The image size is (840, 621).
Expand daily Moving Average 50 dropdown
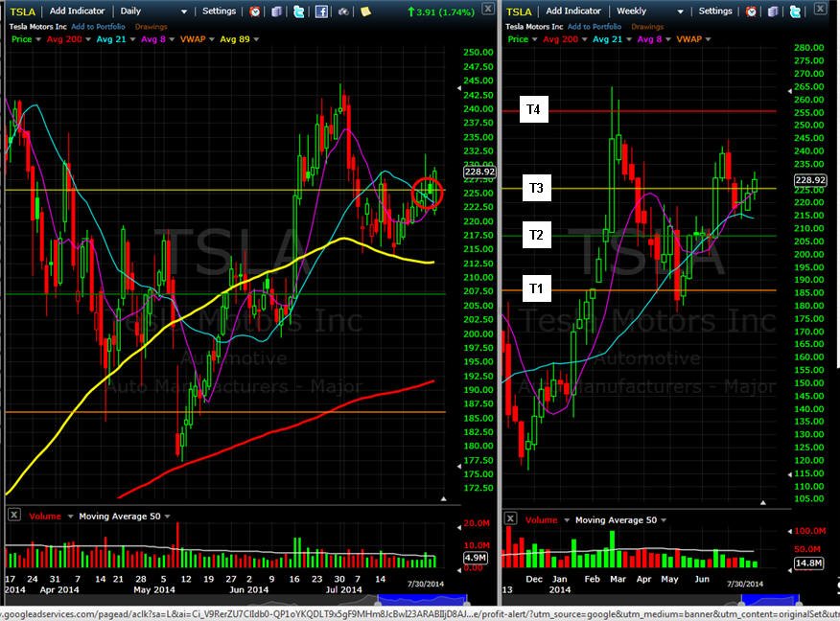[x=167, y=517]
